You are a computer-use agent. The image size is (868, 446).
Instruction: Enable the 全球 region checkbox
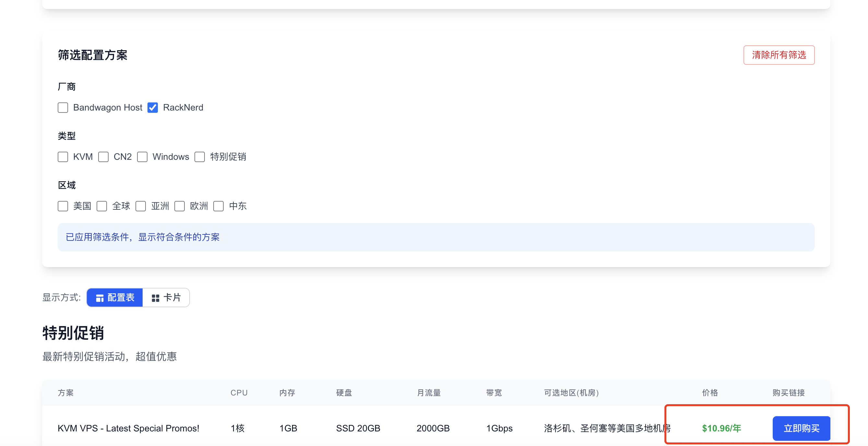102,206
